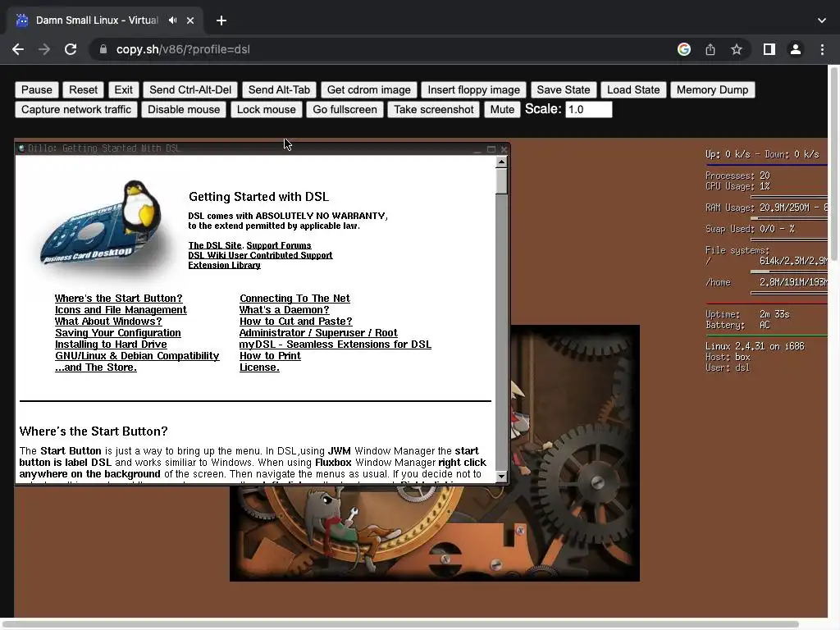Image resolution: width=840 pixels, height=630 pixels.
Task: Maximize the Dillo window
Action: click(491, 149)
